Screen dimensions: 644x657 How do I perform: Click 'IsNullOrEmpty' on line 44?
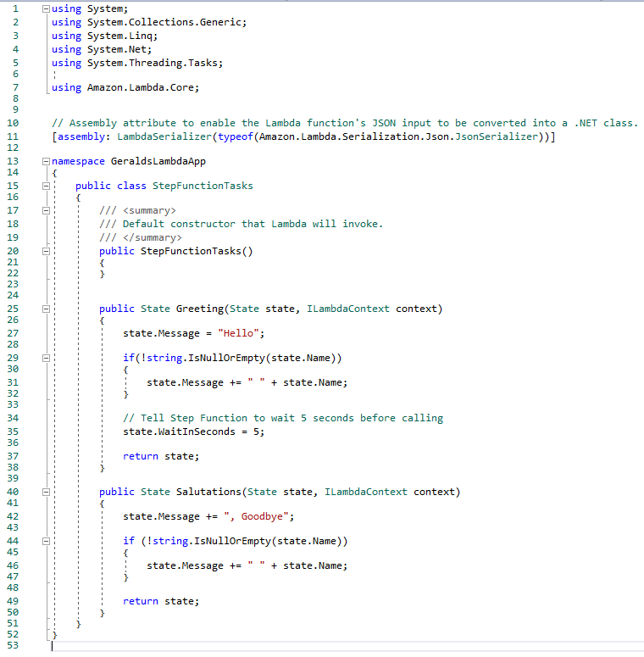point(232,541)
